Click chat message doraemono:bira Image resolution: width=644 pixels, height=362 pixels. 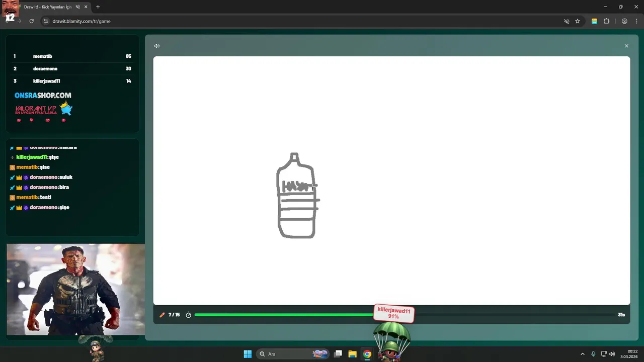click(49, 187)
